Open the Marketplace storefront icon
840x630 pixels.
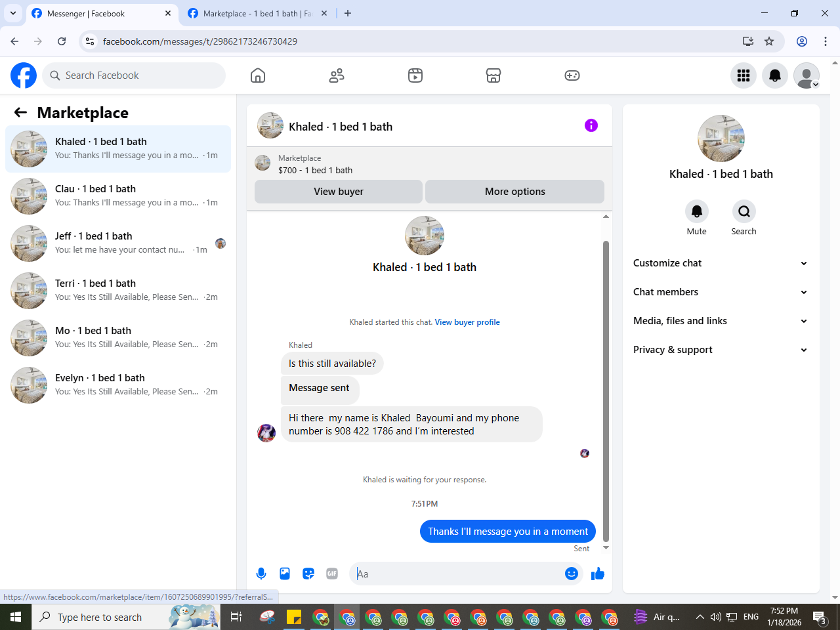click(493, 75)
